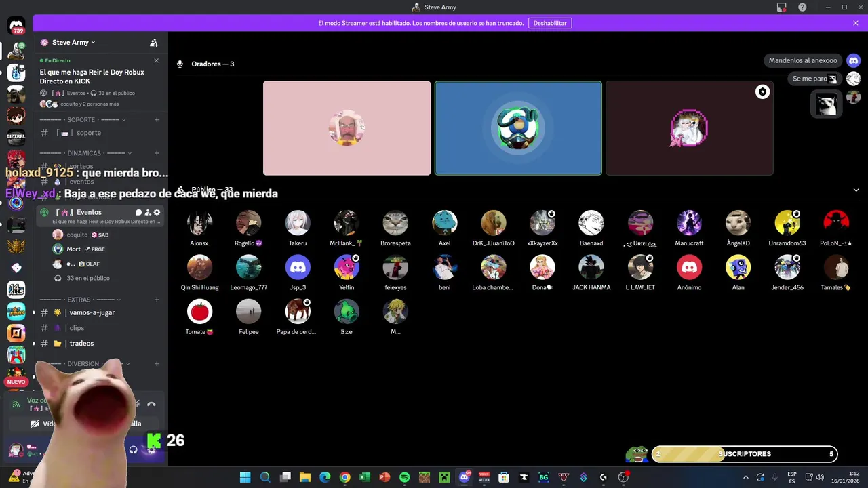Close the Streamer mode notification bar
Image resolution: width=868 pixels, height=488 pixels.
tap(856, 23)
